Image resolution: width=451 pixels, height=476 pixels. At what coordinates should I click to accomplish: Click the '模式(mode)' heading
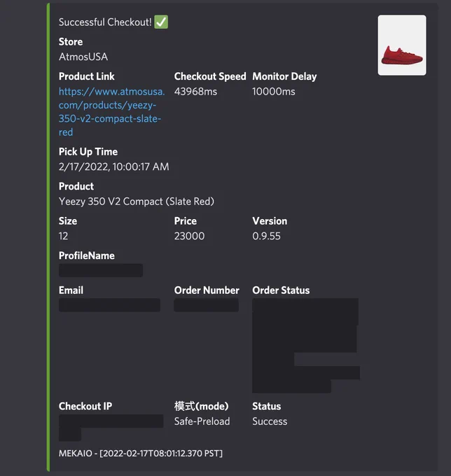pyautogui.click(x=201, y=406)
